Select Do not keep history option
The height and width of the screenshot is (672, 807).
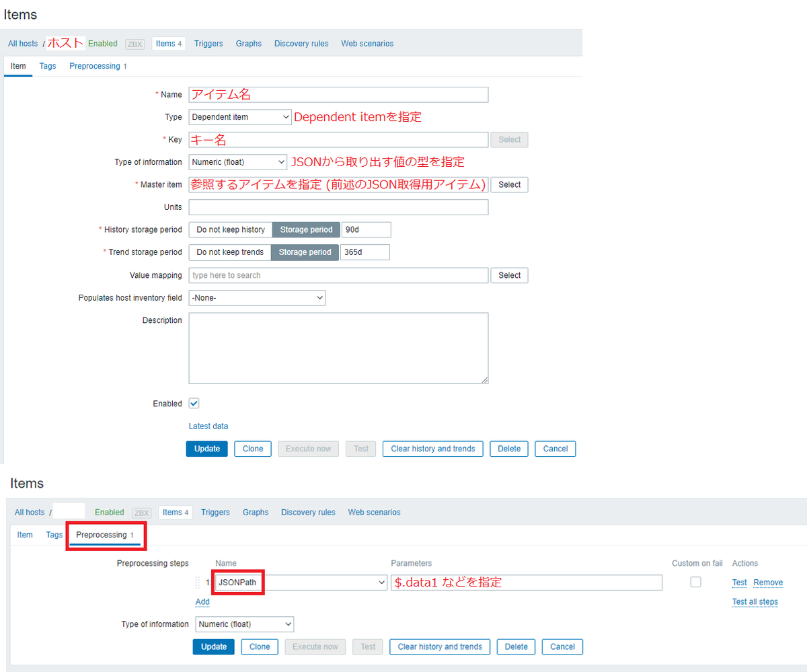(231, 229)
